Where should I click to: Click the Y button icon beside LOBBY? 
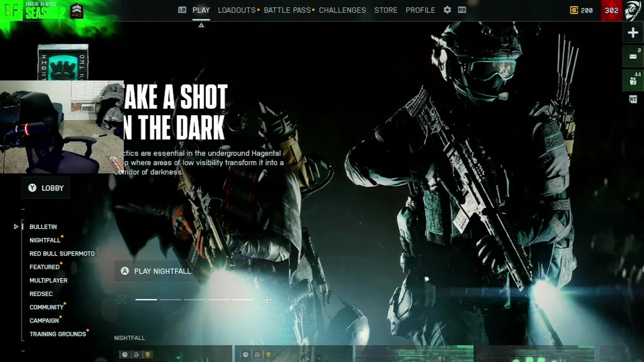[x=32, y=188]
